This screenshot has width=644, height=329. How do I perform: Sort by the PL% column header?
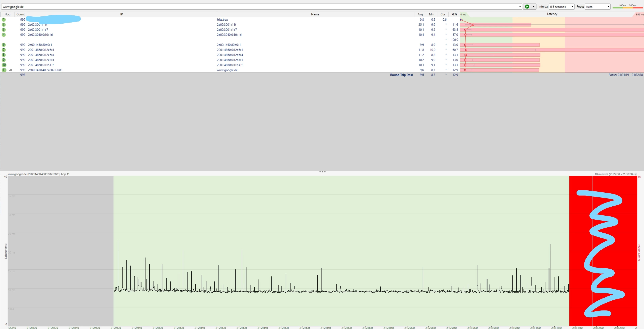click(454, 14)
